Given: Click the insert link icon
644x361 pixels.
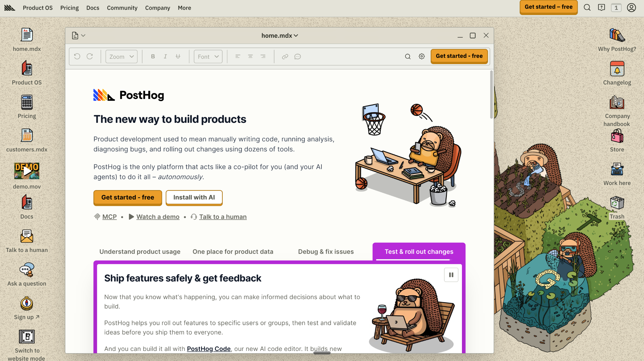Looking at the screenshot, I should tap(285, 57).
